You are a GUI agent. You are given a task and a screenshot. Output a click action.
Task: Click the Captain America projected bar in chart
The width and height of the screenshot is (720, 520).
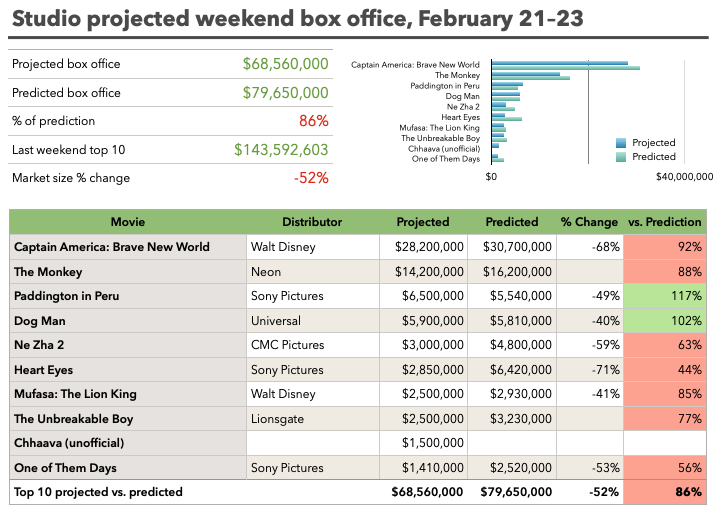[560, 63]
